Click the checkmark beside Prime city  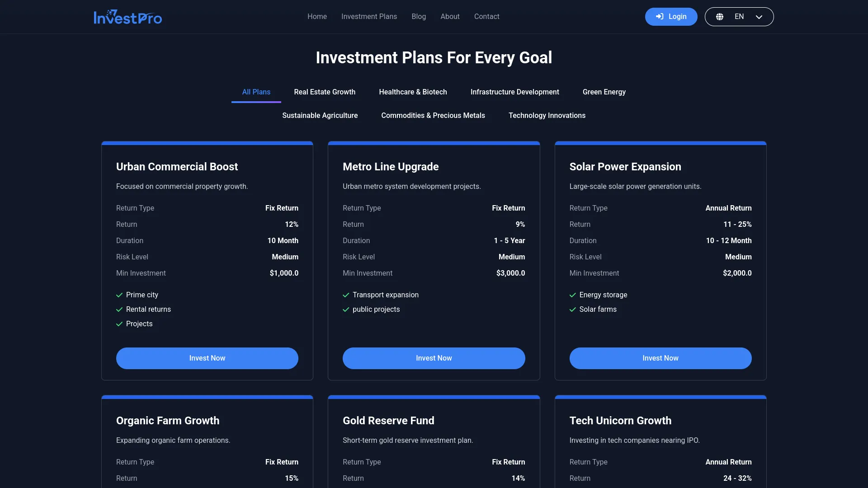pyautogui.click(x=119, y=295)
